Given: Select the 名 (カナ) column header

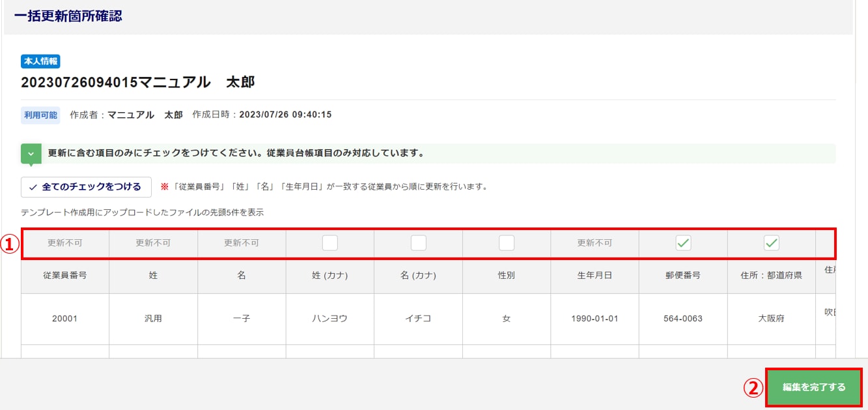Looking at the screenshot, I should coord(418,276).
